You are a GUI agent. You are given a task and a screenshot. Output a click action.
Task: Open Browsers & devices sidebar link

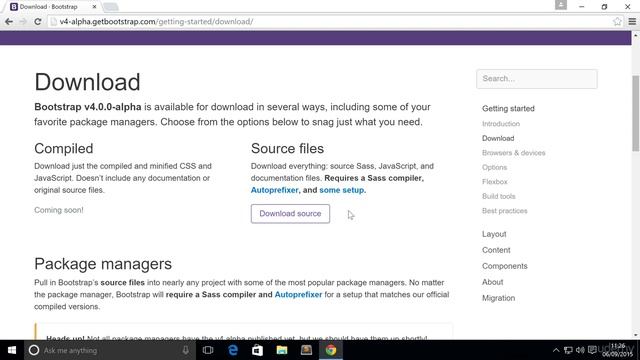coord(513,153)
